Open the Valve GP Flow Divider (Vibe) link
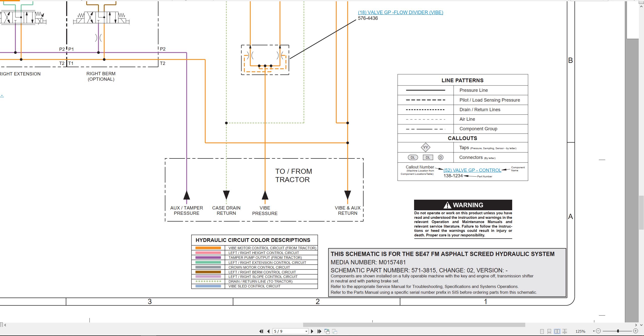 coord(400,12)
